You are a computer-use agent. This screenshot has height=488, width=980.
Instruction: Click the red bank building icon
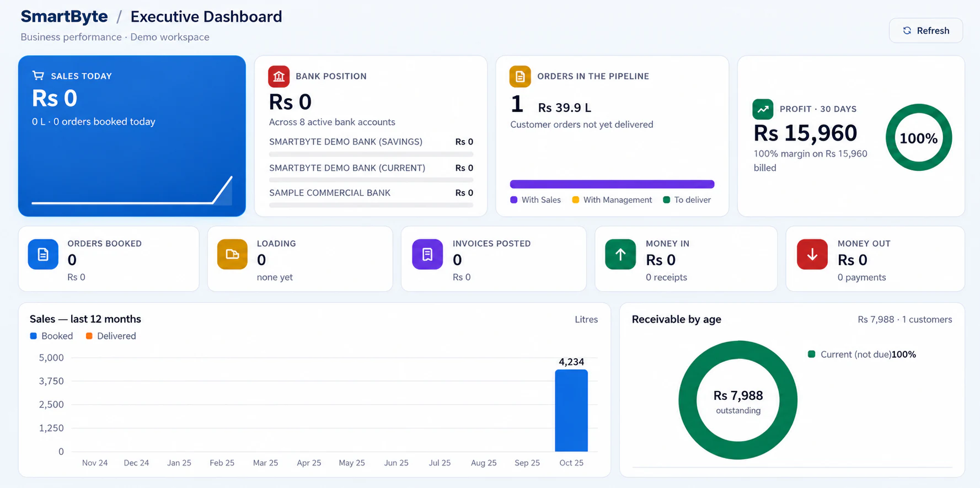point(279,77)
